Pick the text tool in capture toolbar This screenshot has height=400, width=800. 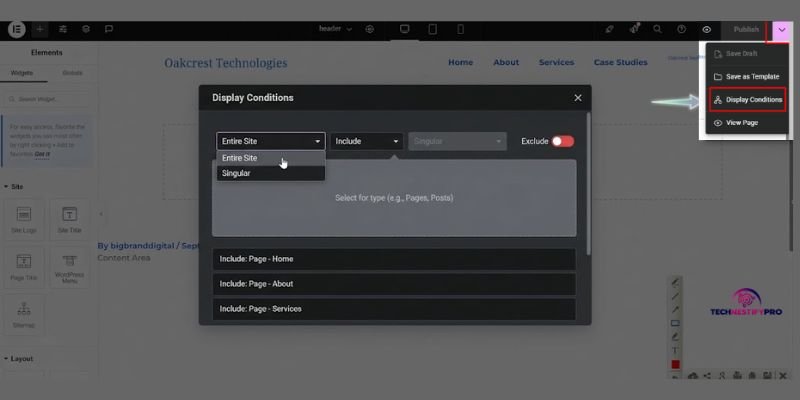coord(675,351)
